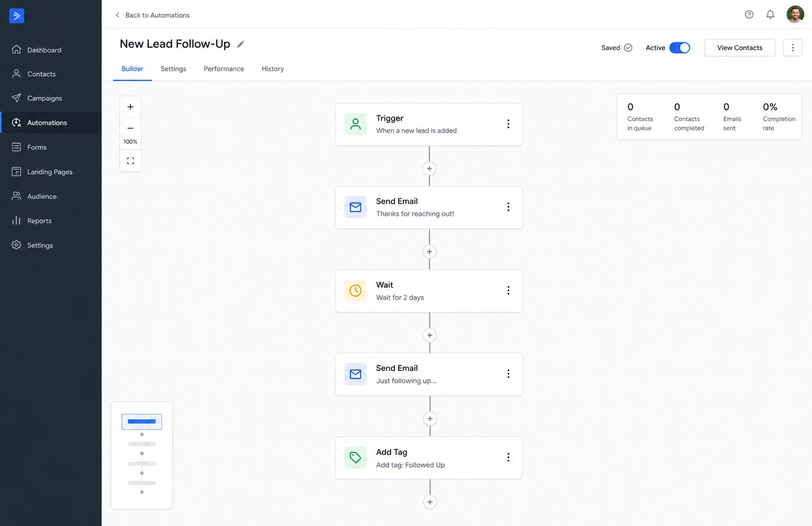Open the notifications bell
This screenshot has width=812, height=526.
(770, 15)
